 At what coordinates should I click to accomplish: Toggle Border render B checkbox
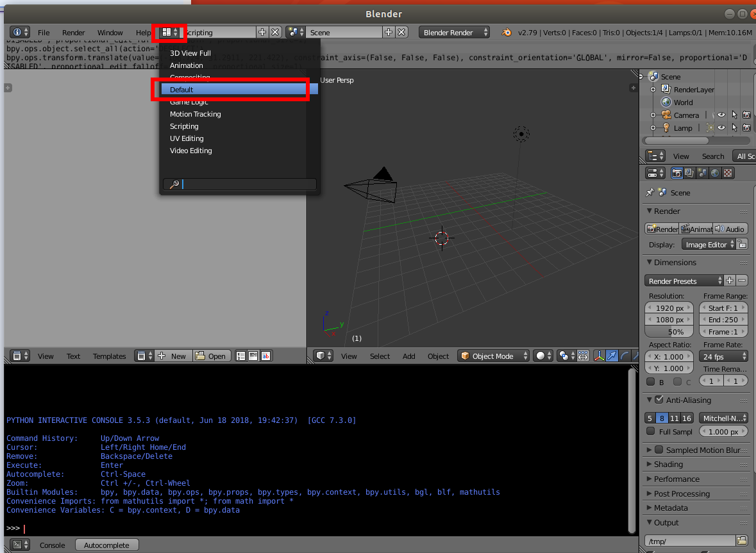tap(650, 381)
